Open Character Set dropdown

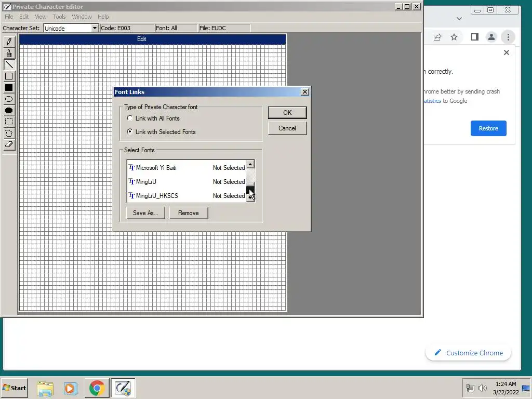point(95,28)
